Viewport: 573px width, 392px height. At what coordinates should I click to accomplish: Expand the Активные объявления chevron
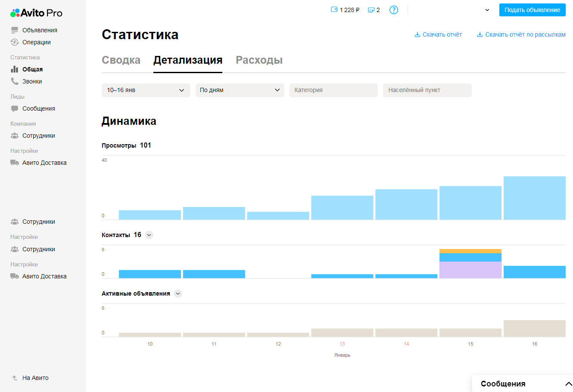(178, 293)
